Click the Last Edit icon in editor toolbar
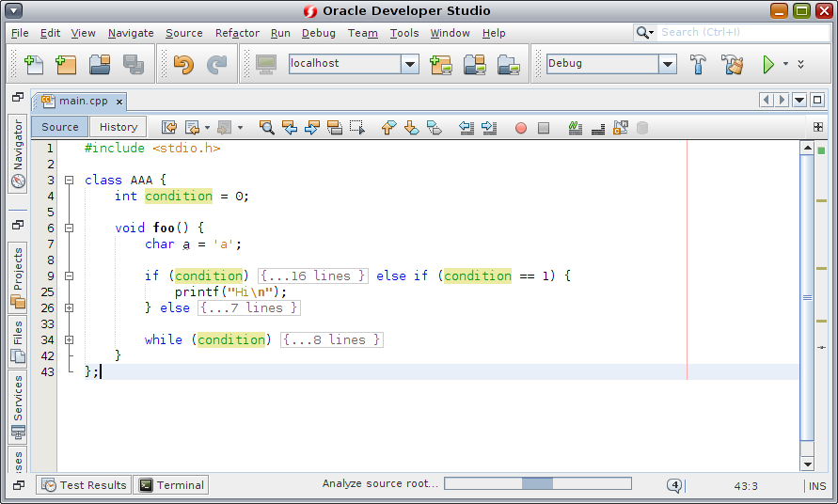This screenshot has width=838, height=504. tap(169, 128)
